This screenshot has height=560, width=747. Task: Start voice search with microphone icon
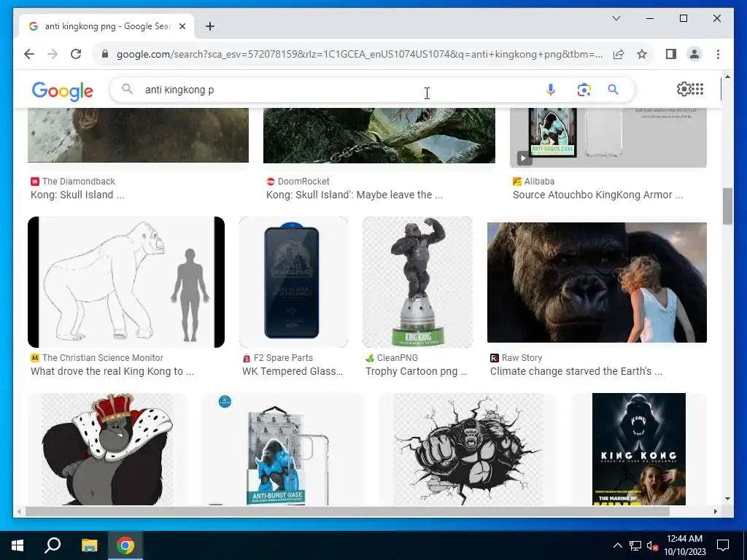(x=550, y=90)
